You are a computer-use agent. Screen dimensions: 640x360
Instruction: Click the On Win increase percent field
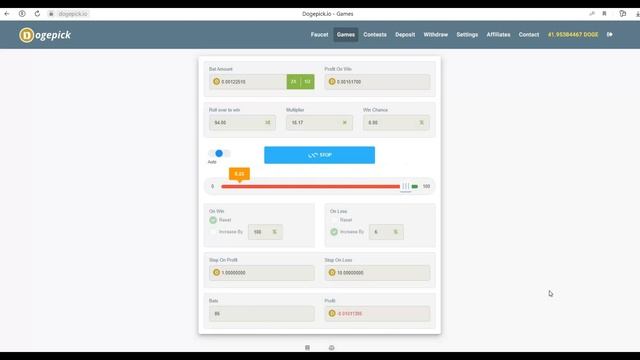coord(265,232)
